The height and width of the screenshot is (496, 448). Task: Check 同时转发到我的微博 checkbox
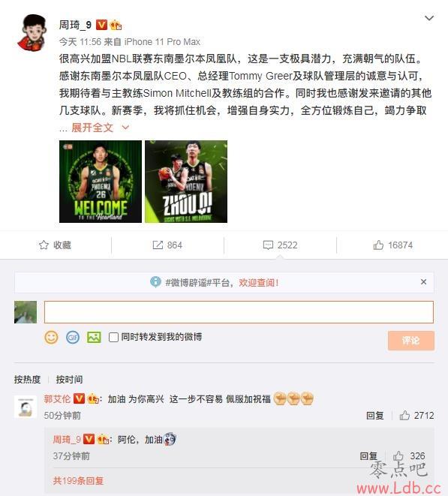coord(113,337)
